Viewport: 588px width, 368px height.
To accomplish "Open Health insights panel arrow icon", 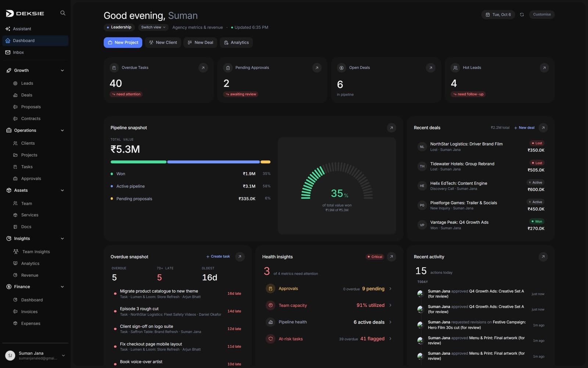I will click(x=391, y=256).
